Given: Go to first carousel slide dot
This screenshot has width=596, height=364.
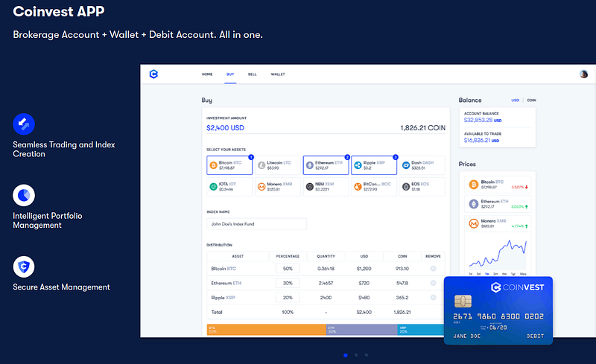Looking at the screenshot, I should pos(346,355).
